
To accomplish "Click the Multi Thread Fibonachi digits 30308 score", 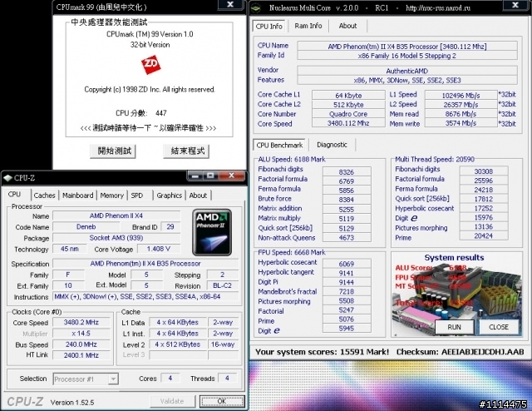I will [484, 171].
